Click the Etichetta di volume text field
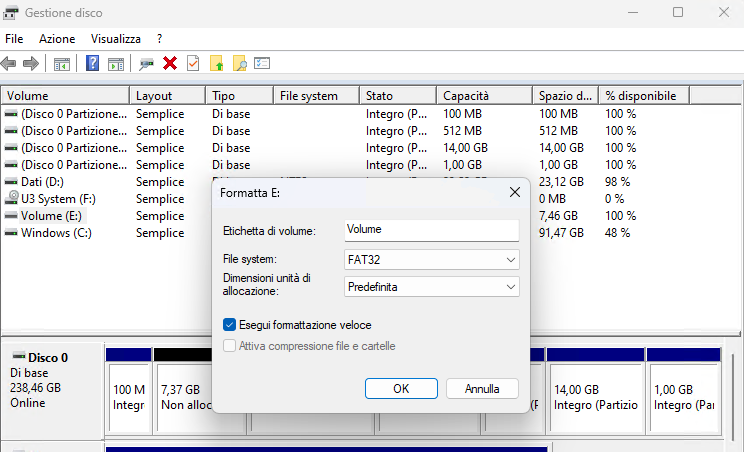Viewport: 744px width, 452px height. pyautogui.click(x=432, y=230)
